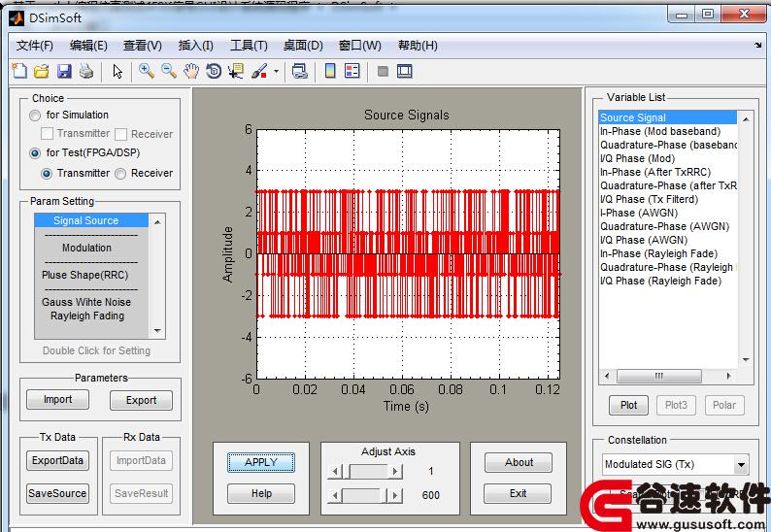Click the Plot button

click(628, 405)
